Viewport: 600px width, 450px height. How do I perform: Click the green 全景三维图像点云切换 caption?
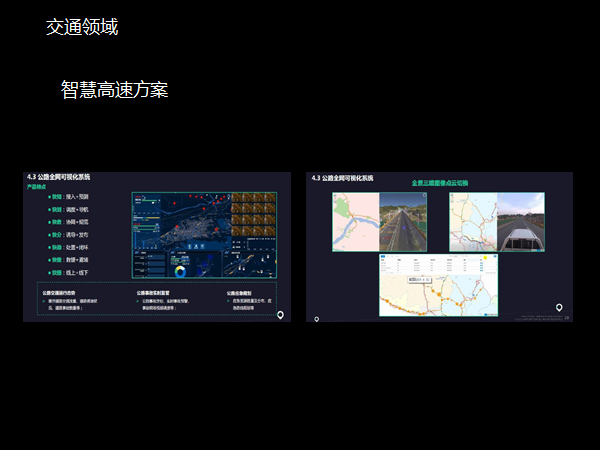coord(444,184)
